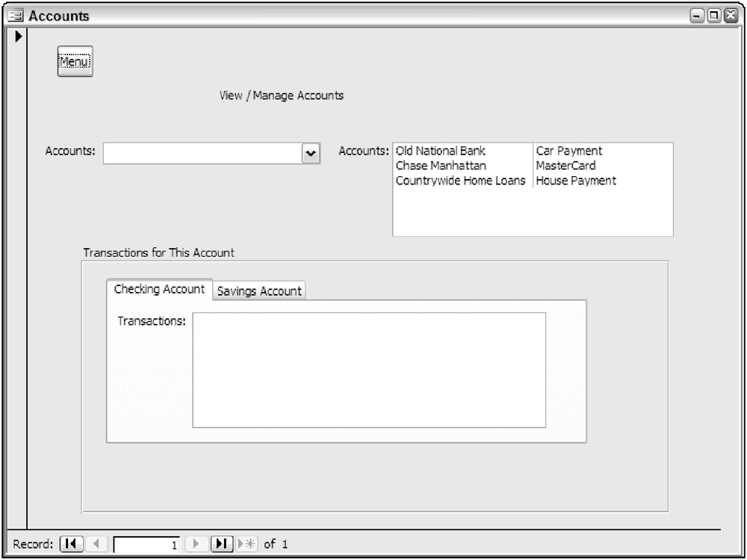Choose Countrywide Home Loans list entry

pyautogui.click(x=460, y=181)
